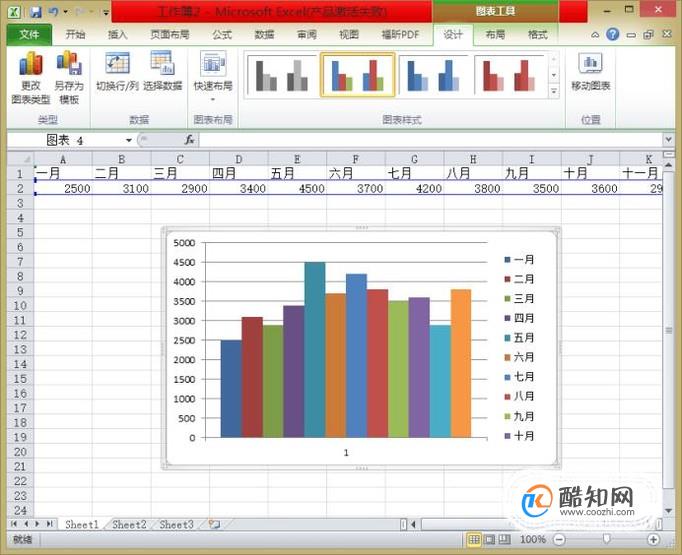Screen dimensions: 682x555
Task: Switch to the Home (开始) tab
Action: (x=75, y=34)
